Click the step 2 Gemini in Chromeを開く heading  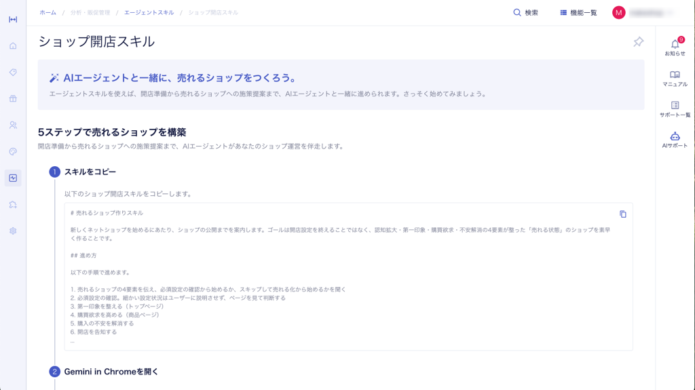tap(111, 372)
